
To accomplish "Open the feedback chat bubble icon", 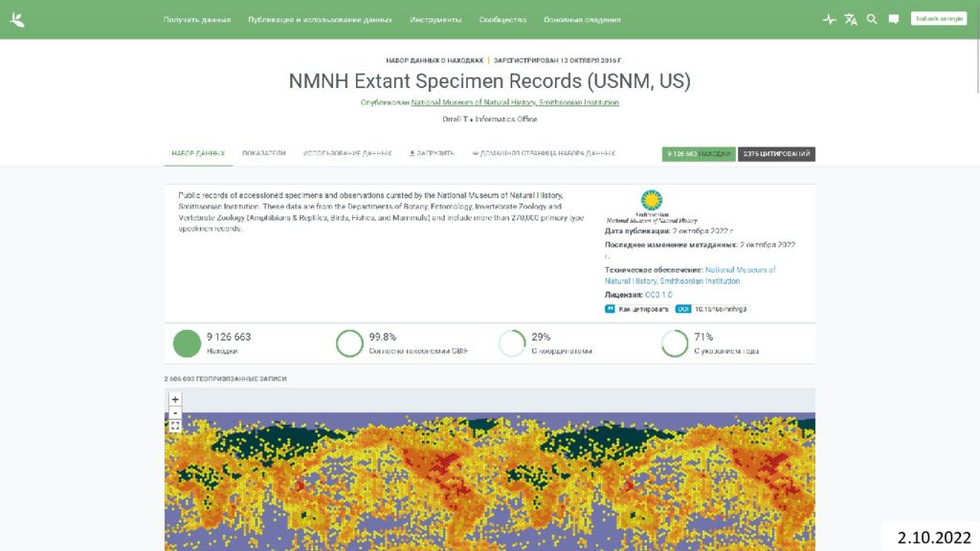I will click(x=894, y=19).
